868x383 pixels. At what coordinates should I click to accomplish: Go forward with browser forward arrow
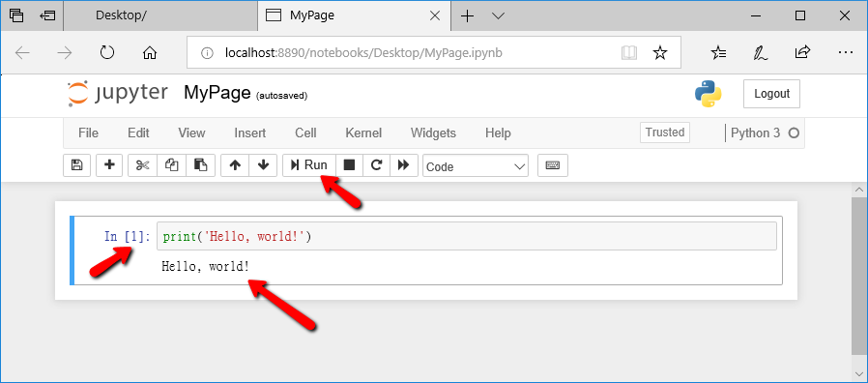pos(65,52)
